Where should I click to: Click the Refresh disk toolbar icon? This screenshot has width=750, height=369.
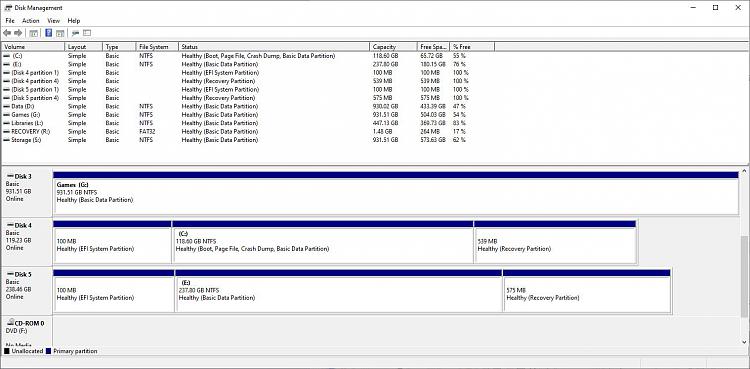(x=75, y=33)
